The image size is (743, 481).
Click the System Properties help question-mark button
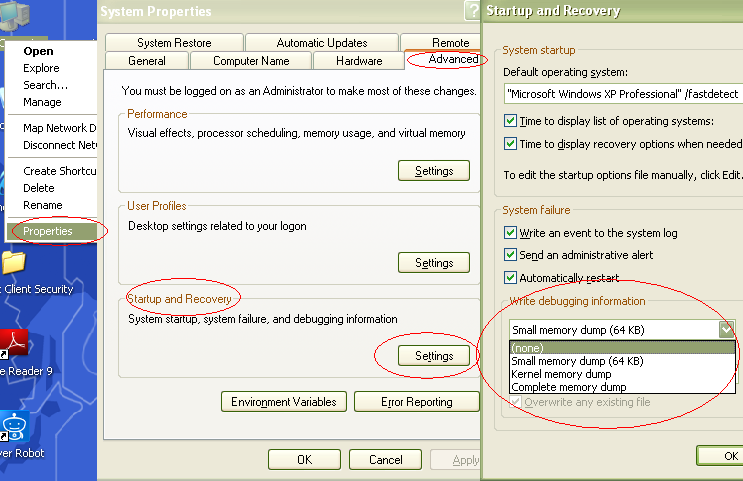tap(472, 10)
